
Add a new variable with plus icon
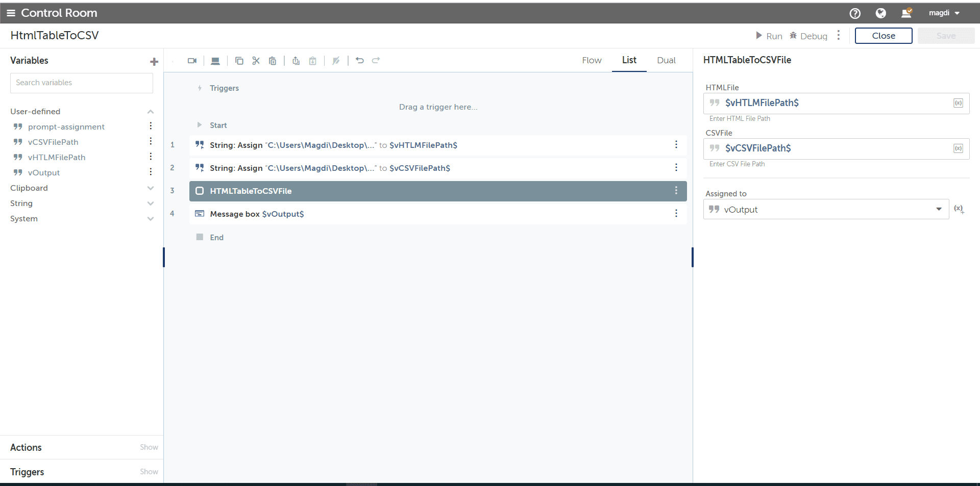pyautogui.click(x=154, y=62)
